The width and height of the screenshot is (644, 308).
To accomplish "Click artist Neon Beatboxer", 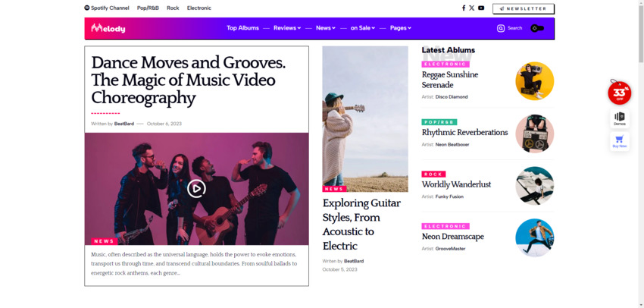I will coord(452,145).
